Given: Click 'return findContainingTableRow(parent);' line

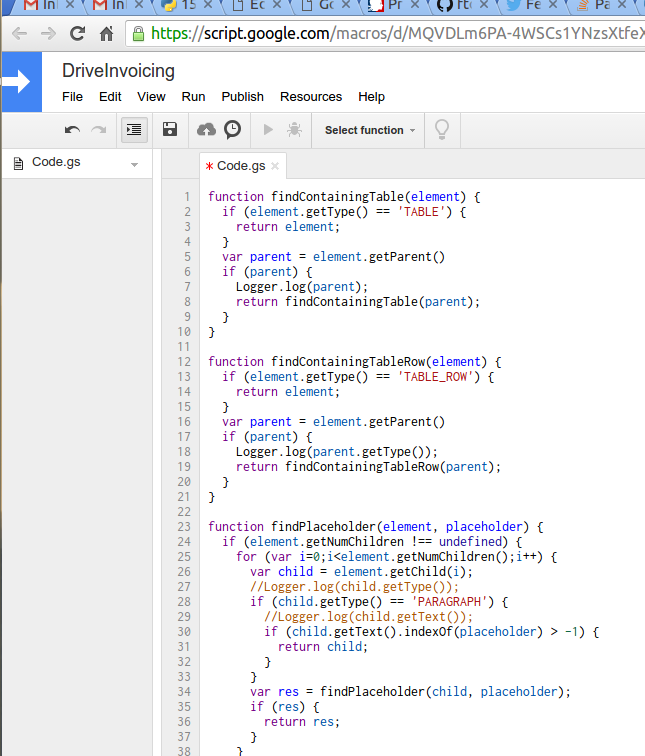Looking at the screenshot, I should [368, 467].
